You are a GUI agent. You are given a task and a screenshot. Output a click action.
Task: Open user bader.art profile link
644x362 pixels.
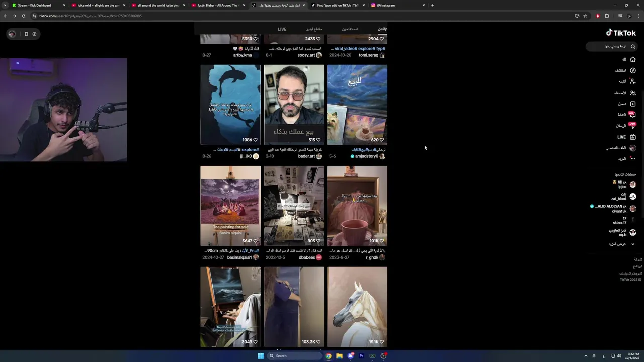[306, 156]
